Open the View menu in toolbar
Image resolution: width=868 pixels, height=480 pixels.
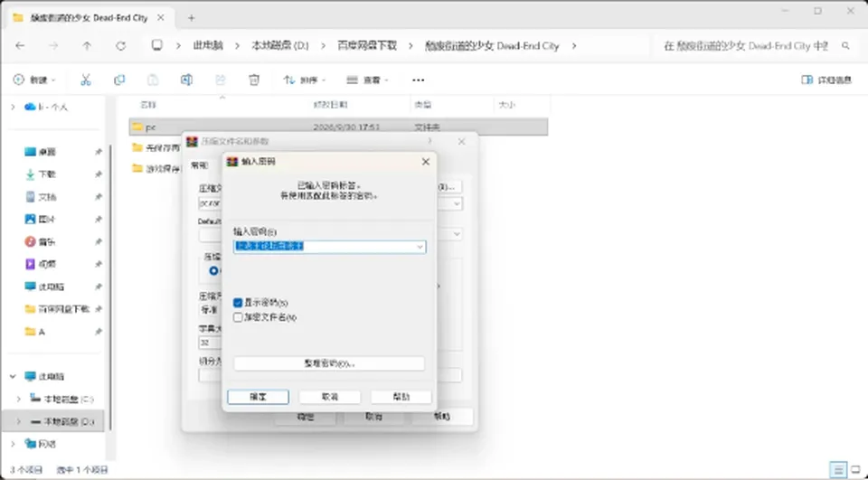368,80
